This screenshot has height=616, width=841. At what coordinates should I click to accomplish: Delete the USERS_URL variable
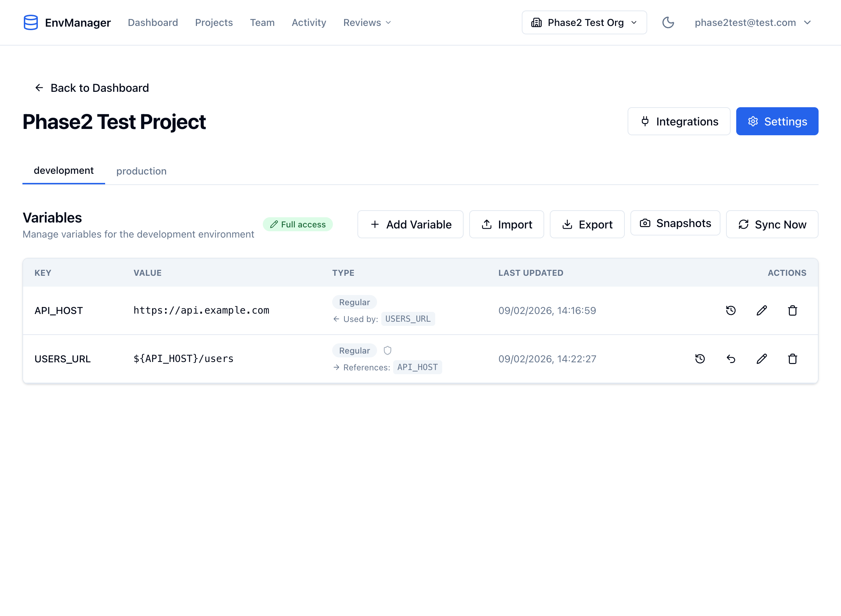(793, 359)
